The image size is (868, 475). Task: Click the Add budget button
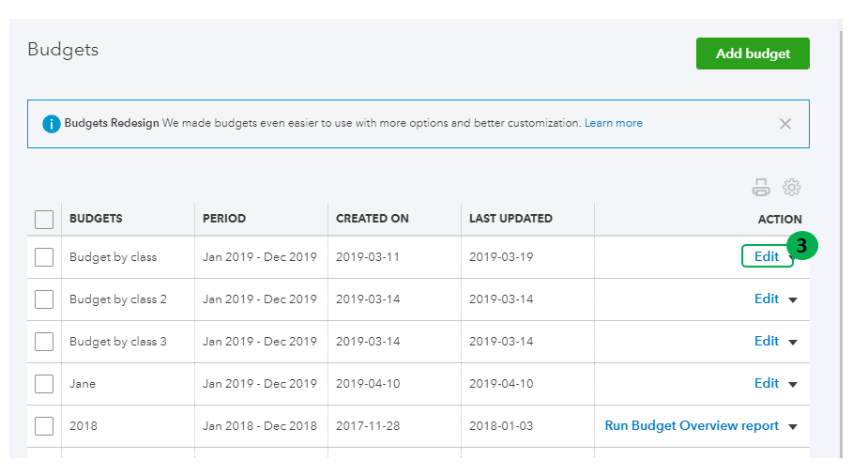click(x=753, y=54)
